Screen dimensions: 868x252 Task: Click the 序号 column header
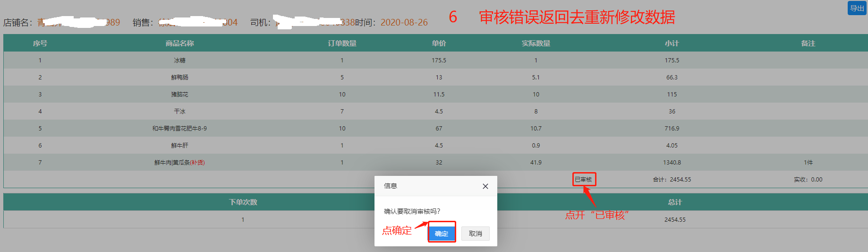40,43
